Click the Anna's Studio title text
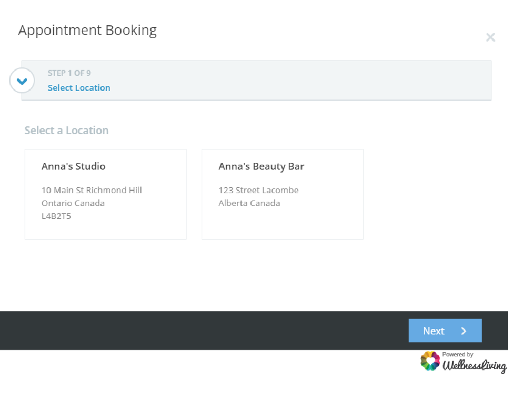513x420 pixels. 73,166
